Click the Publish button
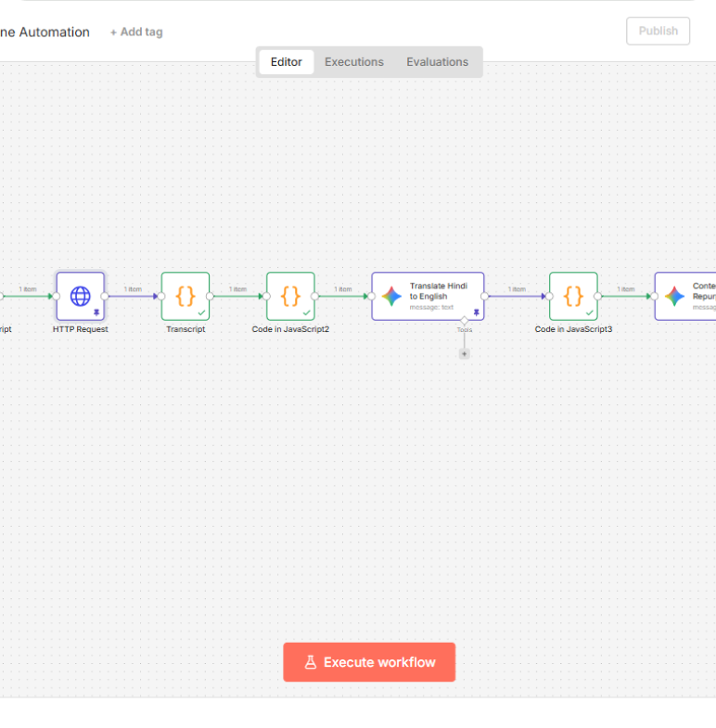The width and height of the screenshot is (716, 728). pyautogui.click(x=658, y=31)
